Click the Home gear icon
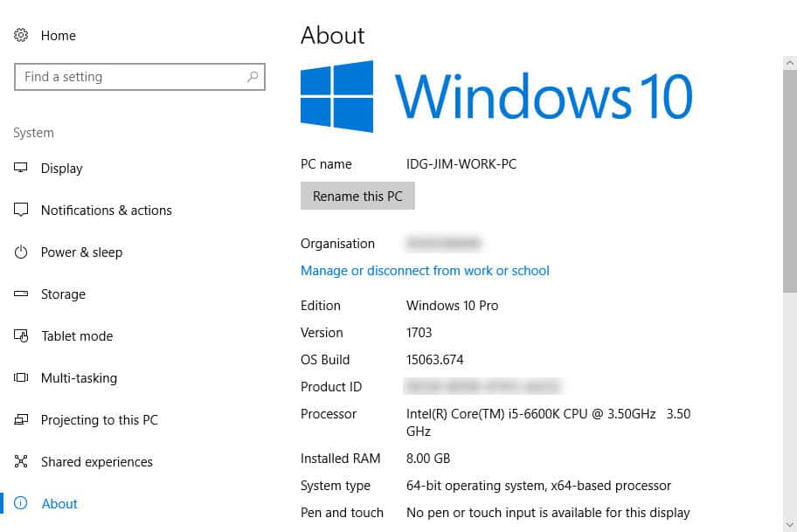The height and width of the screenshot is (532, 797). [21, 36]
